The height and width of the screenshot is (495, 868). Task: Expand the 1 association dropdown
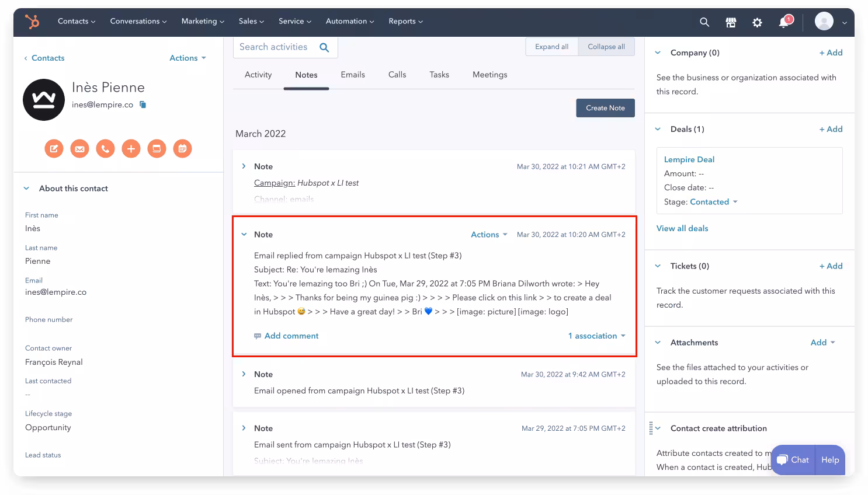coord(596,336)
